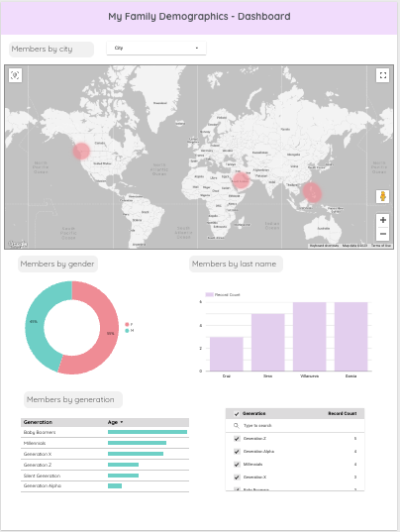Click the M legend color dot
The image size is (400, 532).
[x=127, y=331]
